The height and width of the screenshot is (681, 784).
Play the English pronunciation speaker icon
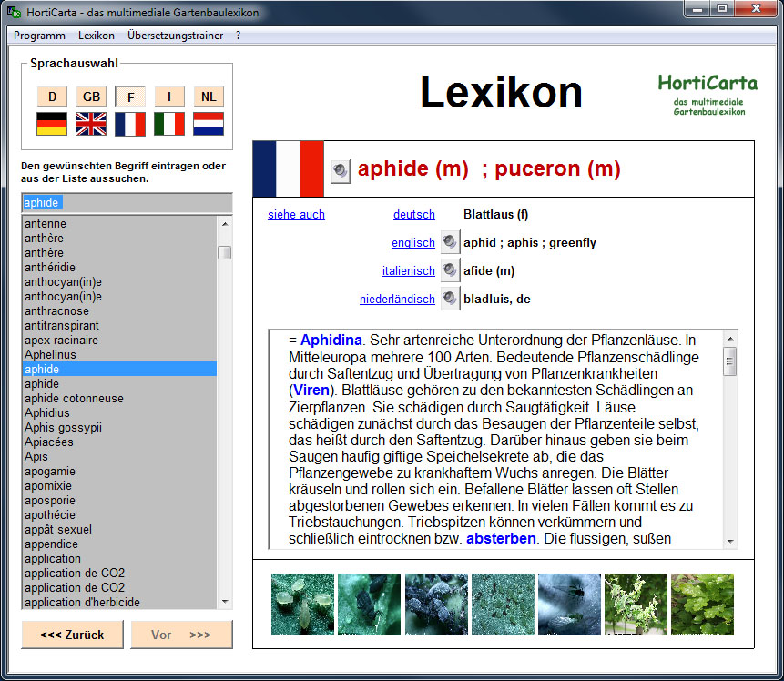450,243
